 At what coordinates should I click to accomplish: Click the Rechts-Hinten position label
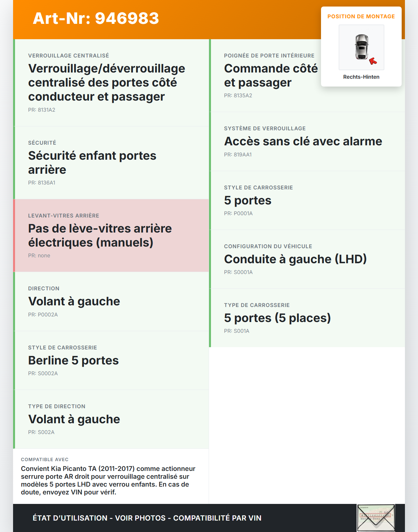tap(361, 77)
